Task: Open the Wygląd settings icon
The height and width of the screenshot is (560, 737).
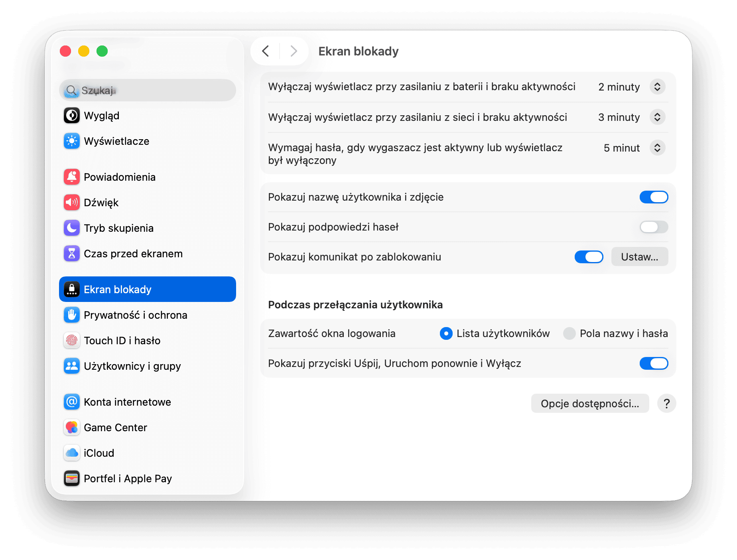Action: coord(72,116)
